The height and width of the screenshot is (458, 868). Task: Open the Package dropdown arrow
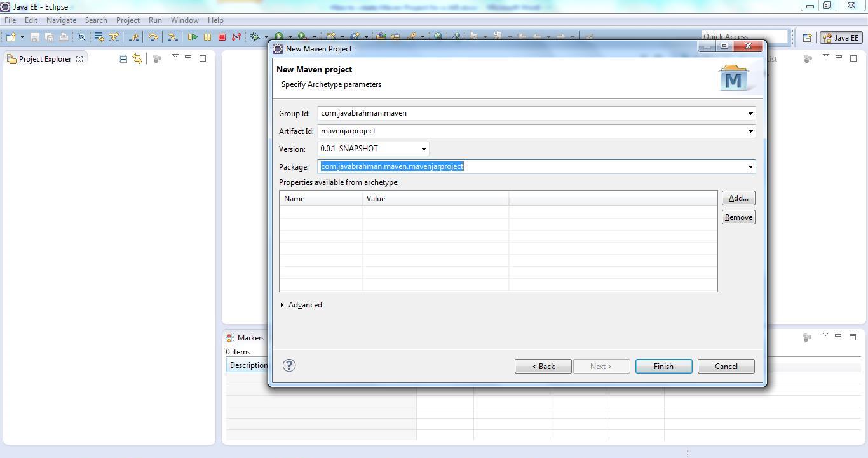pyautogui.click(x=750, y=167)
